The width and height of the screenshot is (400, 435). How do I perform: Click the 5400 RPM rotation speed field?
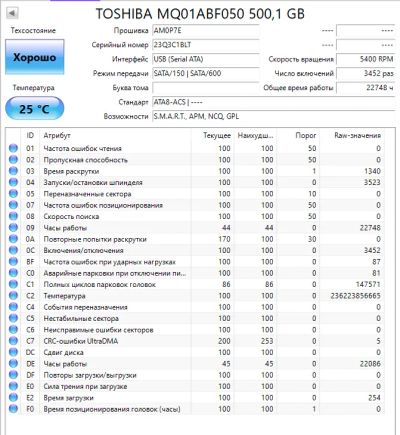(x=366, y=59)
